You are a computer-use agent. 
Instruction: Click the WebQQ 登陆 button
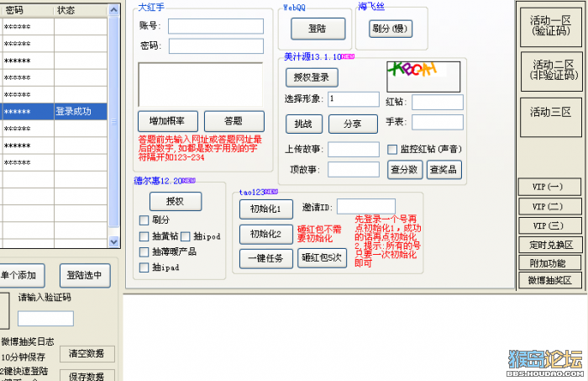pyautogui.click(x=318, y=29)
